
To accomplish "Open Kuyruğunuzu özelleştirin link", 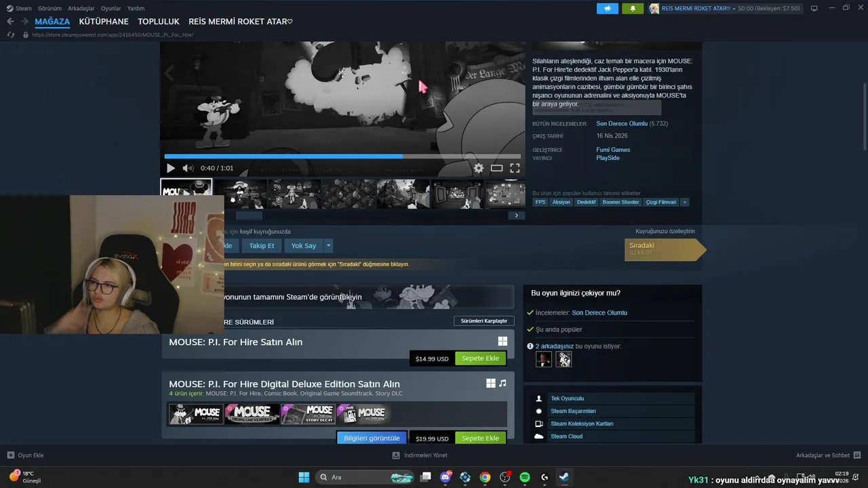I will [665, 231].
